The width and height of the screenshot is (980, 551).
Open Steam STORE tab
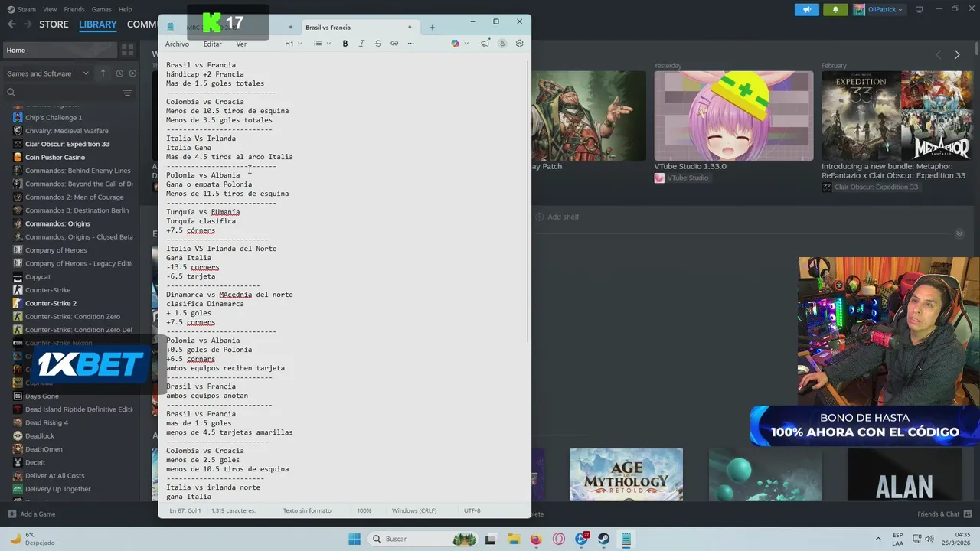click(x=54, y=24)
